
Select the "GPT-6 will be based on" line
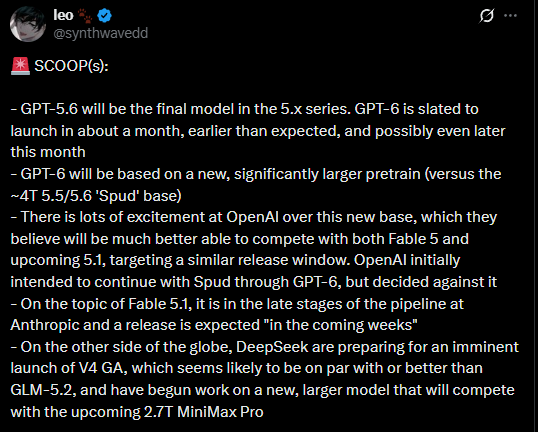point(256,174)
